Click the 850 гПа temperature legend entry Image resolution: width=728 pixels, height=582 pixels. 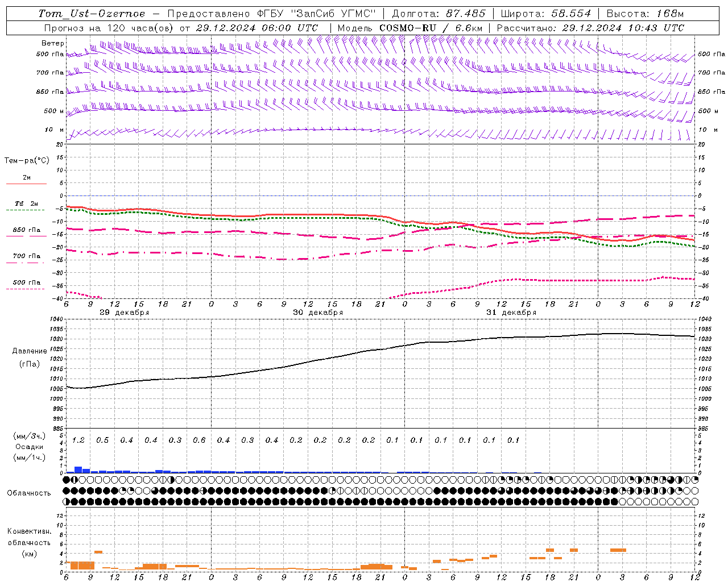[26, 230]
